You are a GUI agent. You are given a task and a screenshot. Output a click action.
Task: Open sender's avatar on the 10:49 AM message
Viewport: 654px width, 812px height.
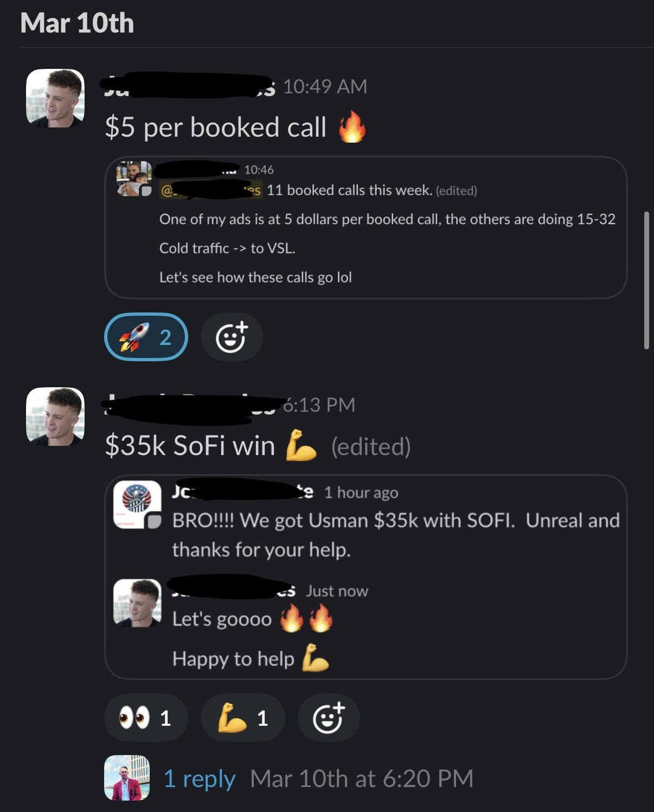tap(55, 98)
